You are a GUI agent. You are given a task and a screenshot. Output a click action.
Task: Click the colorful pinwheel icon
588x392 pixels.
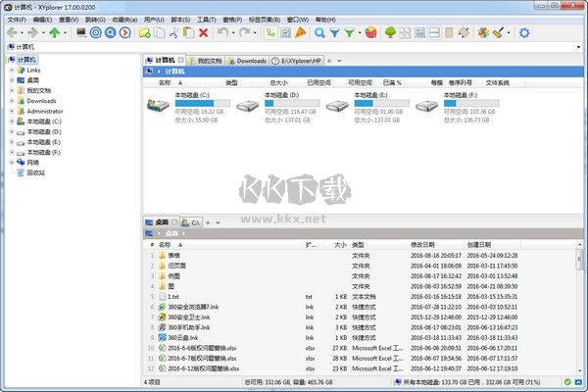point(483,33)
